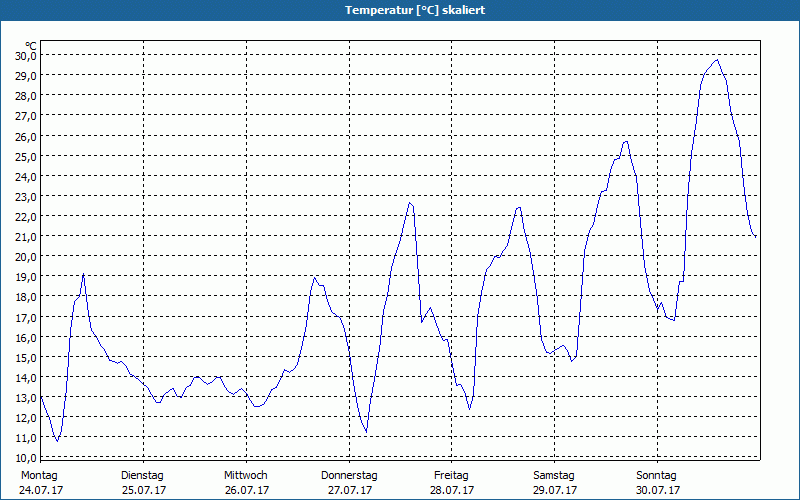Click the 10,0 y-axis label
This screenshot has height=500, width=800.
point(26,458)
